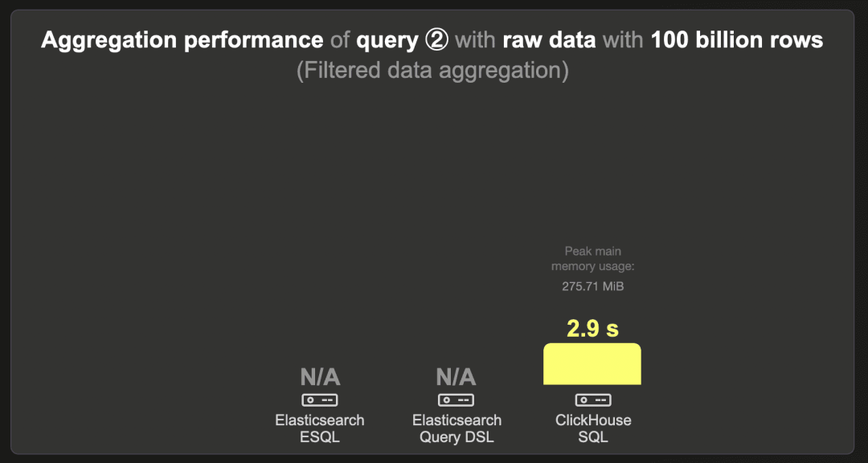
Task: Click the server icon above Elasticsearch Query DSL
Action: point(457,399)
